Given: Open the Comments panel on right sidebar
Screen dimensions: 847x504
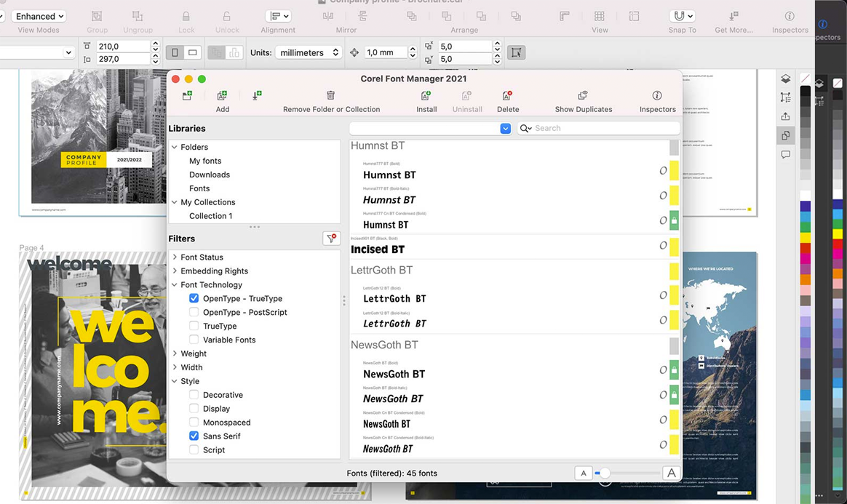Looking at the screenshot, I should coord(786,154).
